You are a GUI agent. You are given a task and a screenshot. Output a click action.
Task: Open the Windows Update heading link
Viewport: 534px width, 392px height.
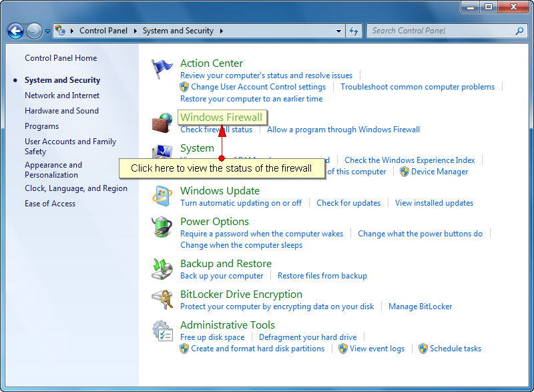click(x=220, y=191)
